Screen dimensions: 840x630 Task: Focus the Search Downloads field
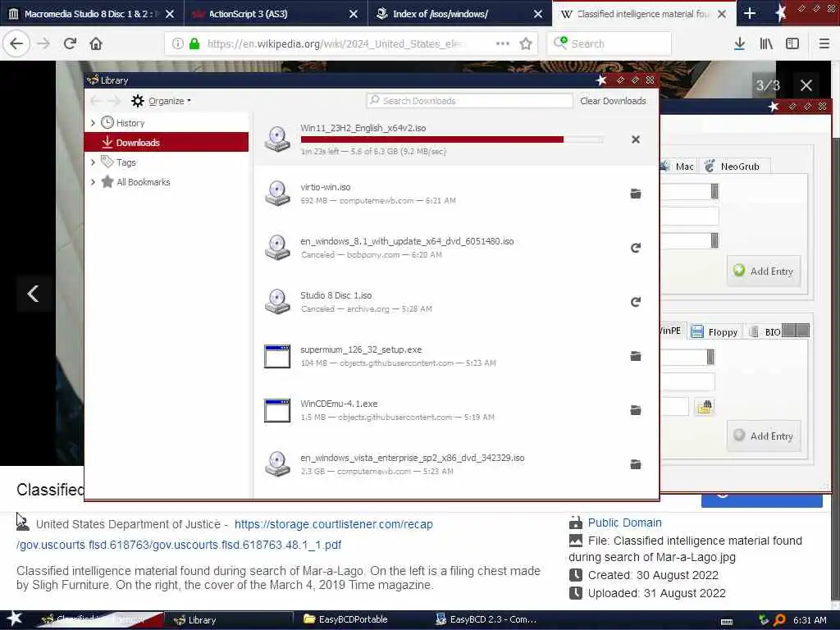(469, 101)
